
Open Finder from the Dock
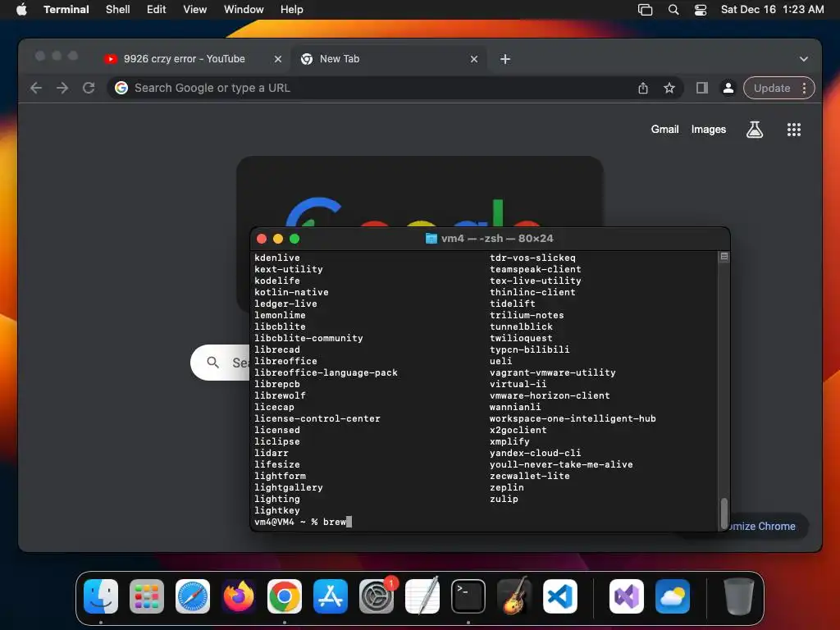point(101,596)
